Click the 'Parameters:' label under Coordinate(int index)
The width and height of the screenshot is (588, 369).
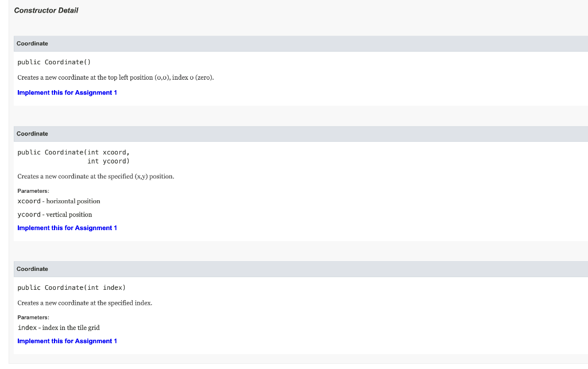(33, 317)
